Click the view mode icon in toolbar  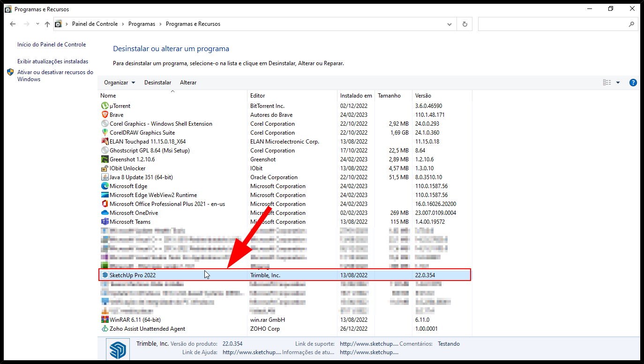[607, 83]
